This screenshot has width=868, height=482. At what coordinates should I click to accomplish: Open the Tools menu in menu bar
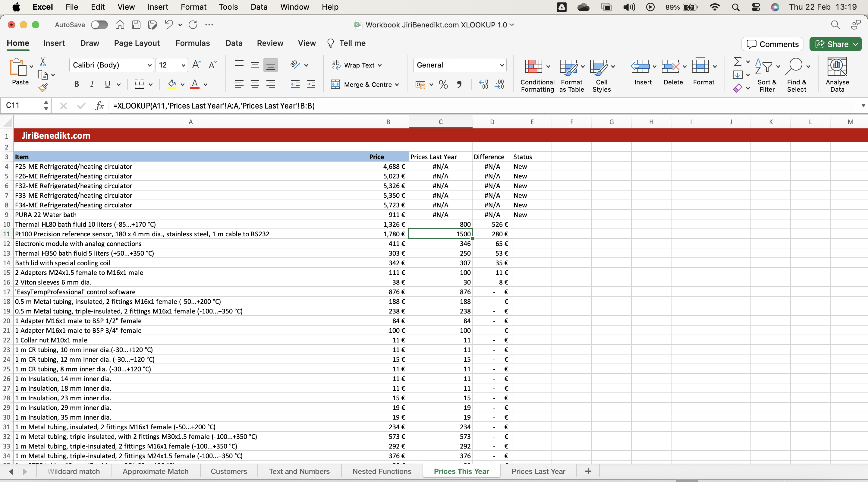tap(228, 7)
